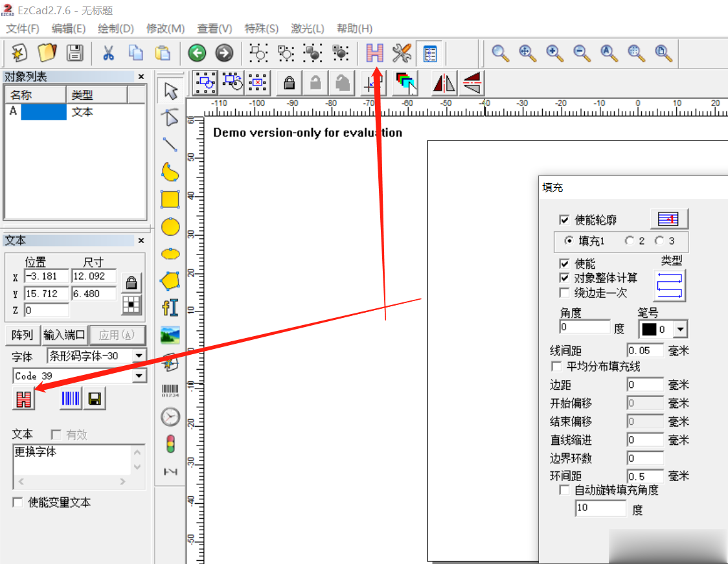Close the 对象列表 panel
The width and height of the screenshot is (728, 564).
141,76
